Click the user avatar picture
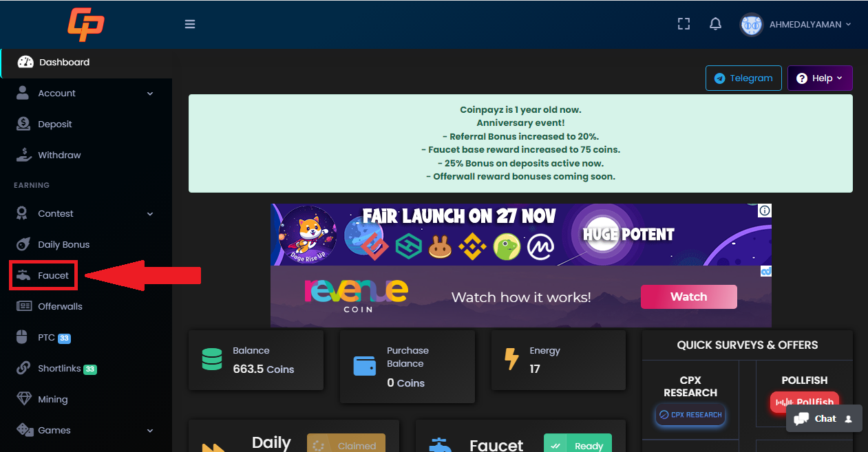Screen dimensions: 868x452 [x=752, y=25]
